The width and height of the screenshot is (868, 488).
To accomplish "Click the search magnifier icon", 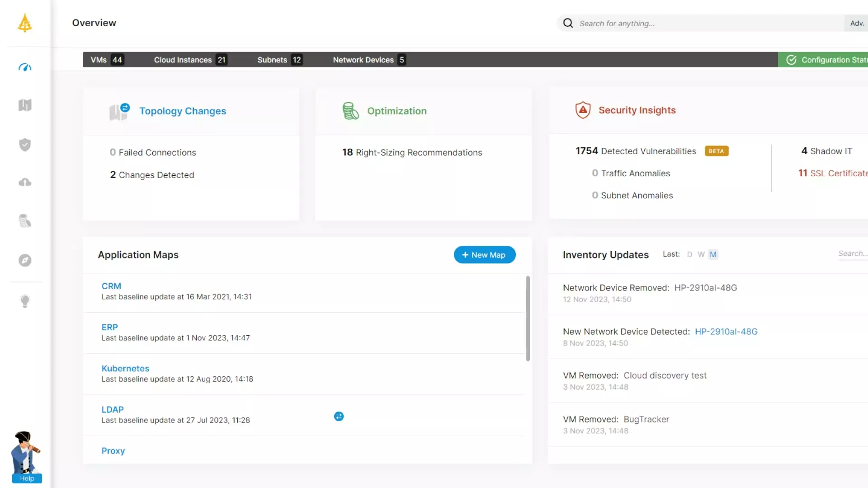I will pyautogui.click(x=568, y=23).
